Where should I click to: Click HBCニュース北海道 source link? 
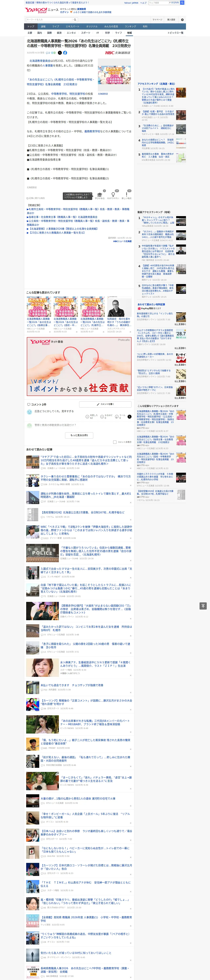click(122, 241)
